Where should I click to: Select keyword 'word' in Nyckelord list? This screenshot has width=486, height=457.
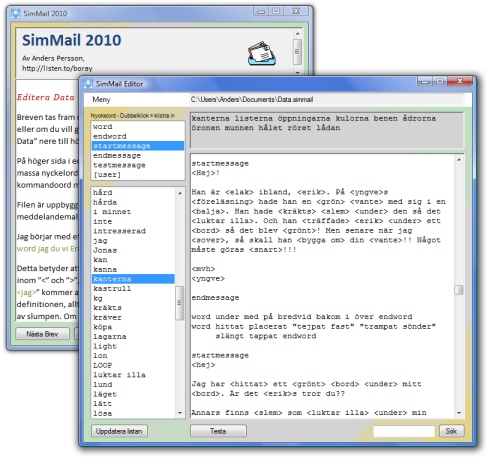(x=138, y=127)
